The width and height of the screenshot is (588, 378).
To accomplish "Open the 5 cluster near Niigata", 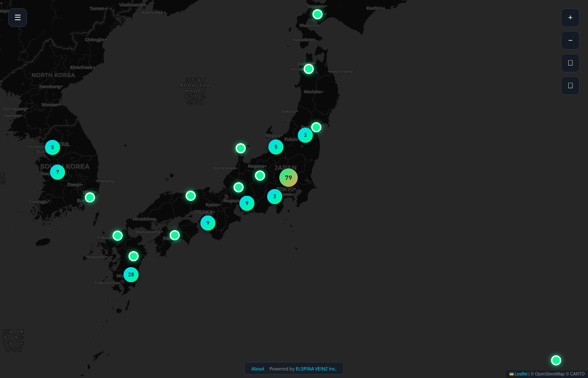I will tap(276, 147).
